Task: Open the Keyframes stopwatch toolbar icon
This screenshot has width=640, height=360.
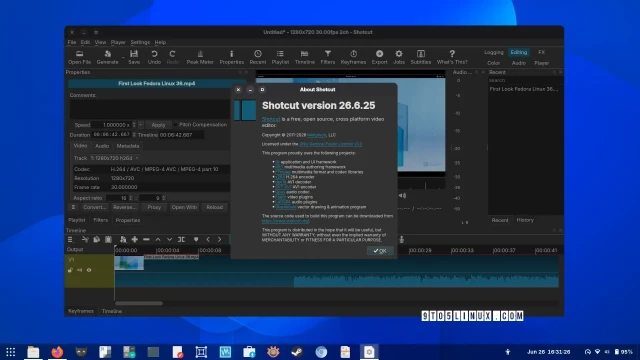Action: click(353, 57)
